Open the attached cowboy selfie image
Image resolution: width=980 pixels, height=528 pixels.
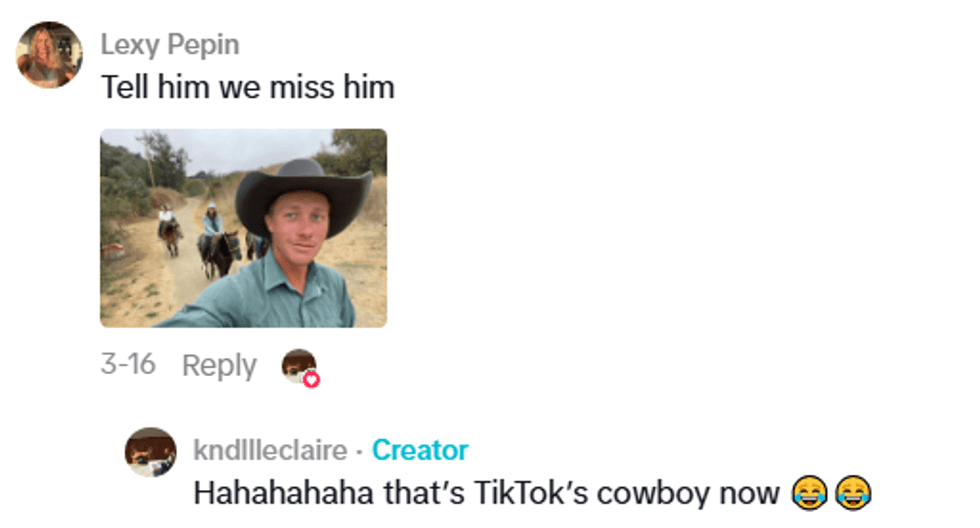point(244,228)
